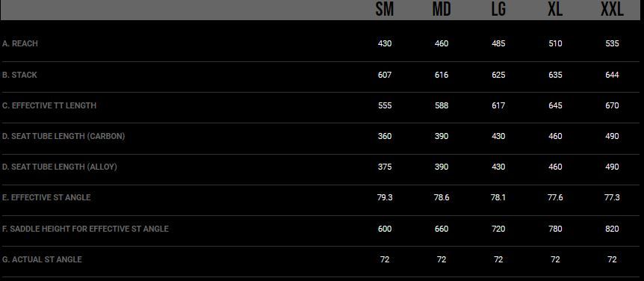Screen dimensions: 644x281
Task: Select the G. ACTUAL ST ANGLE label
Action: [42, 259]
